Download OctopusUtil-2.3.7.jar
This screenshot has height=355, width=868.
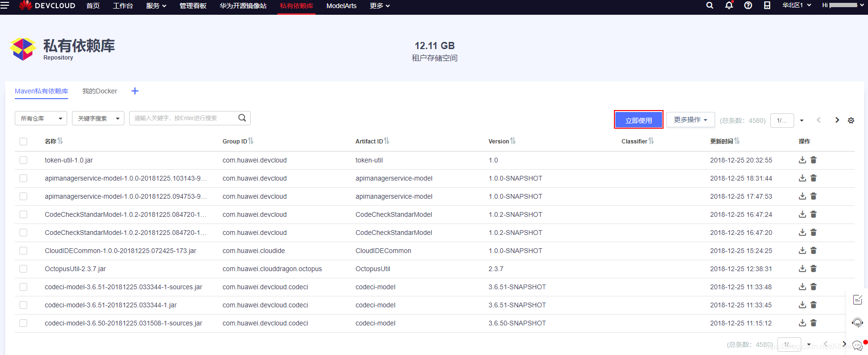[x=802, y=269]
